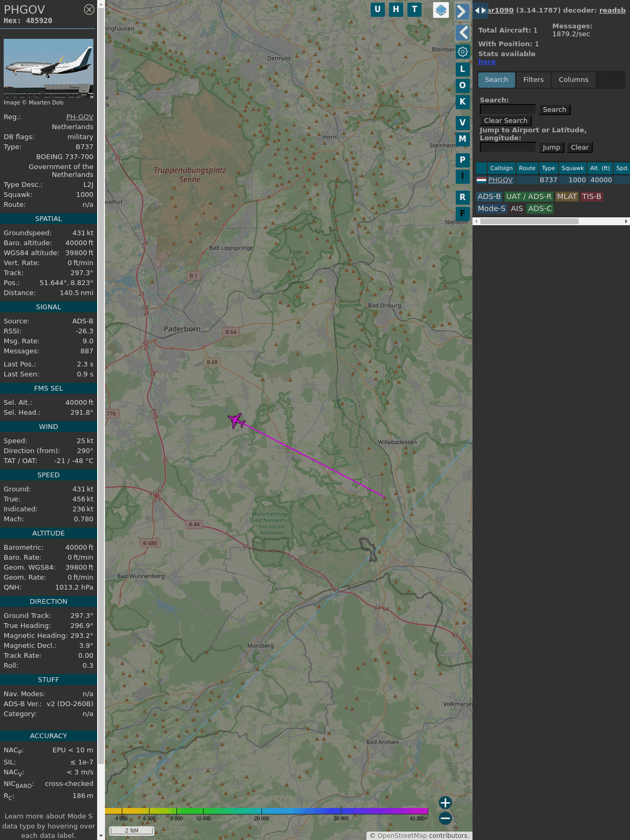Viewport: 630px width, 840px height.
Task: Open the map layers selector icon
Action: click(x=441, y=10)
